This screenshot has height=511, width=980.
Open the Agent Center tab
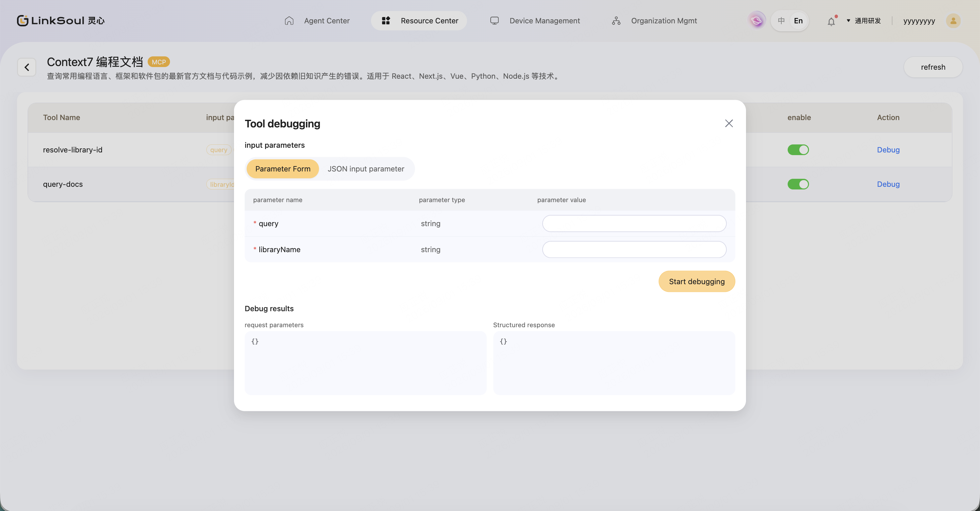(317, 21)
